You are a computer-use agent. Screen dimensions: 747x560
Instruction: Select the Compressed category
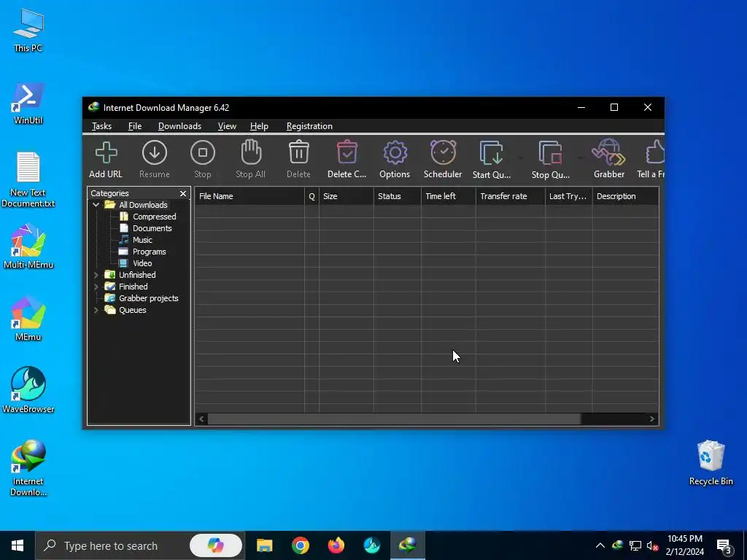click(x=155, y=217)
